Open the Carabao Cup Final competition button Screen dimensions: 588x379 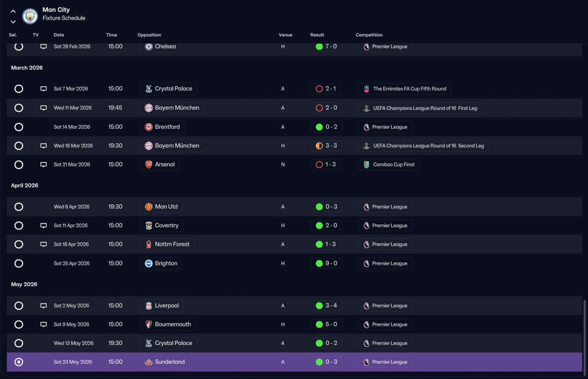click(389, 165)
